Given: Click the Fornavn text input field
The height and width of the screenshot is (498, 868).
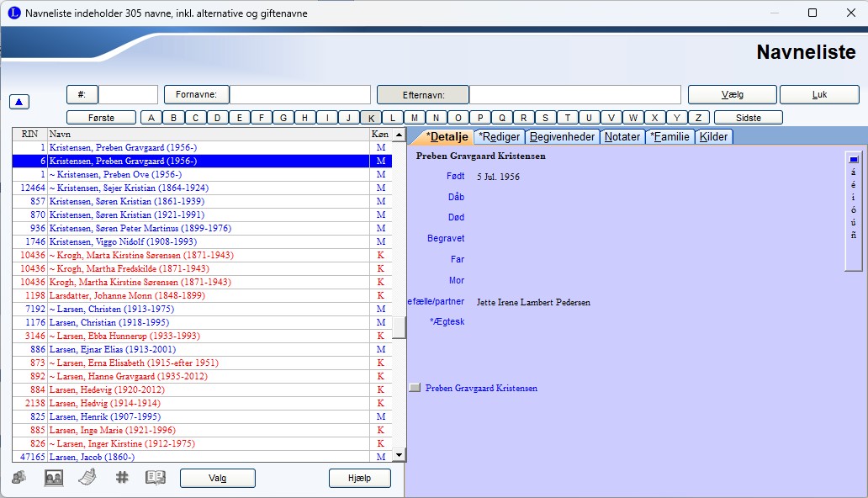Looking at the screenshot, I should [300, 95].
